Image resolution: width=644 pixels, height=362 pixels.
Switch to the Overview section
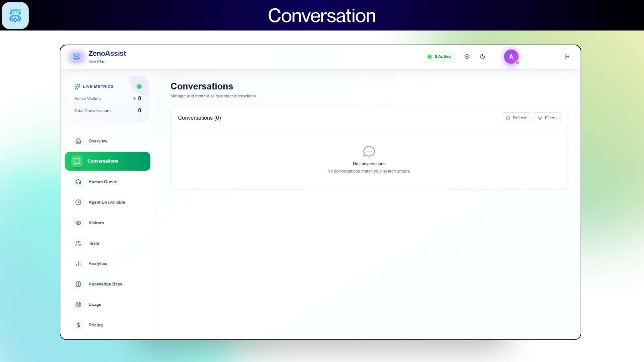[98, 141]
